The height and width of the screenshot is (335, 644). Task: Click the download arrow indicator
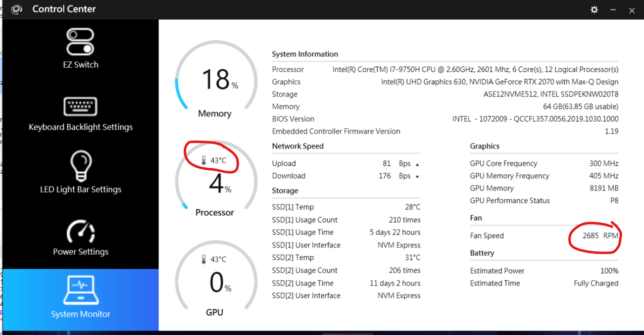417,177
